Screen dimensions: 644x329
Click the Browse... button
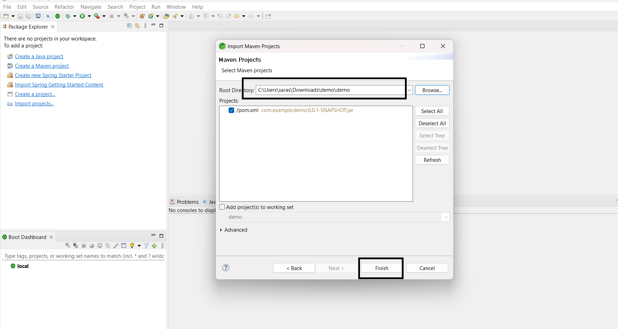tap(432, 90)
